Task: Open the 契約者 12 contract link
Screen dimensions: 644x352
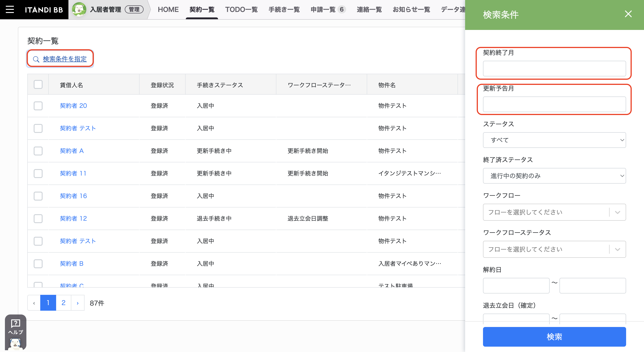Action: pyautogui.click(x=73, y=218)
